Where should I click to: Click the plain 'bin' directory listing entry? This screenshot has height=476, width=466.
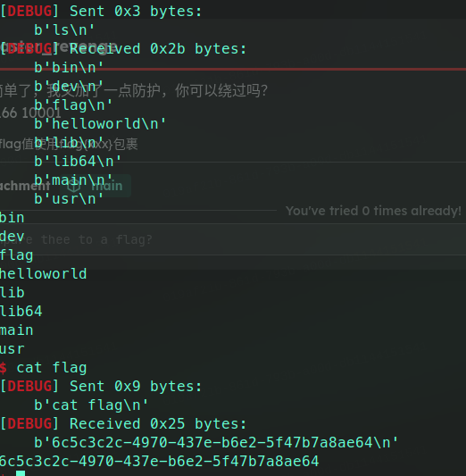pyautogui.click(x=12, y=218)
